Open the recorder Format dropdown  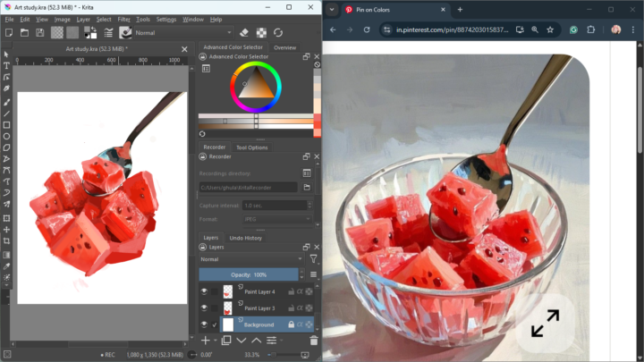click(267, 219)
